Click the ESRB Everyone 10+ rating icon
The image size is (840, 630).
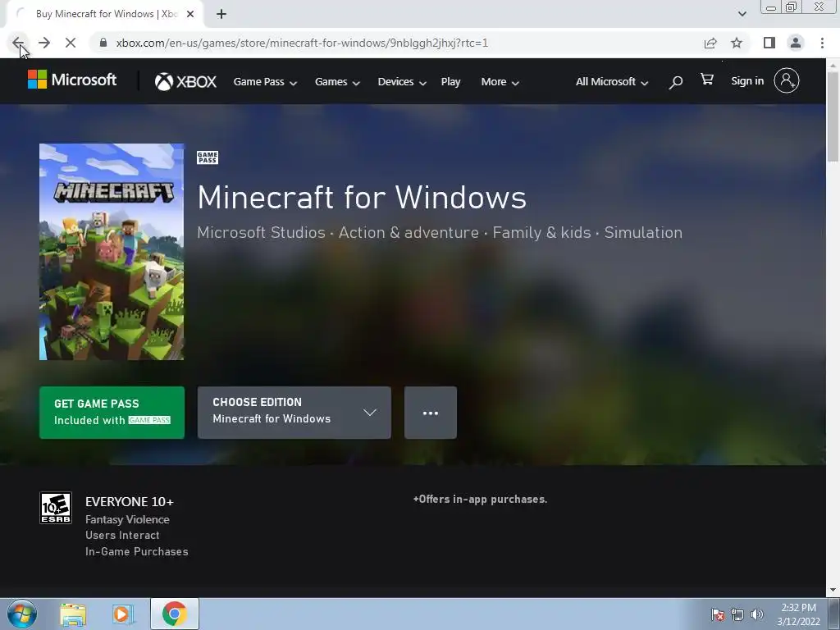[x=56, y=508]
